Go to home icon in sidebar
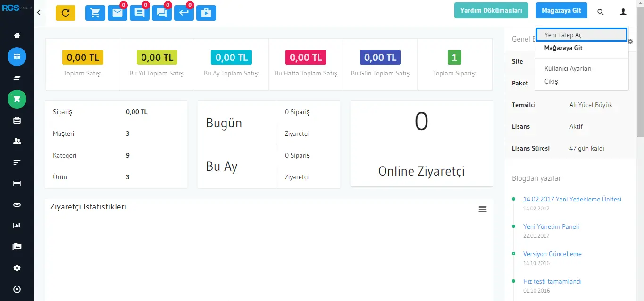This screenshot has width=644, height=301. (17, 35)
